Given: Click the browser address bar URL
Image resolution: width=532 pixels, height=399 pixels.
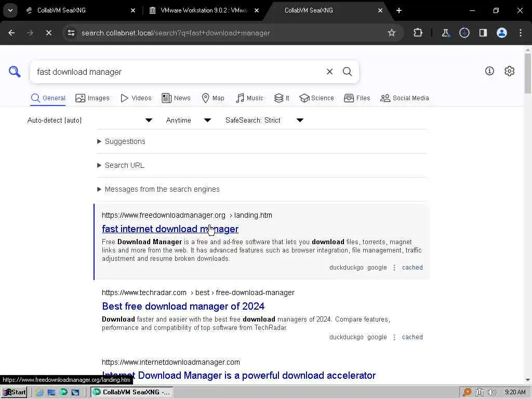Looking at the screenshot, I should pos(176,33).
